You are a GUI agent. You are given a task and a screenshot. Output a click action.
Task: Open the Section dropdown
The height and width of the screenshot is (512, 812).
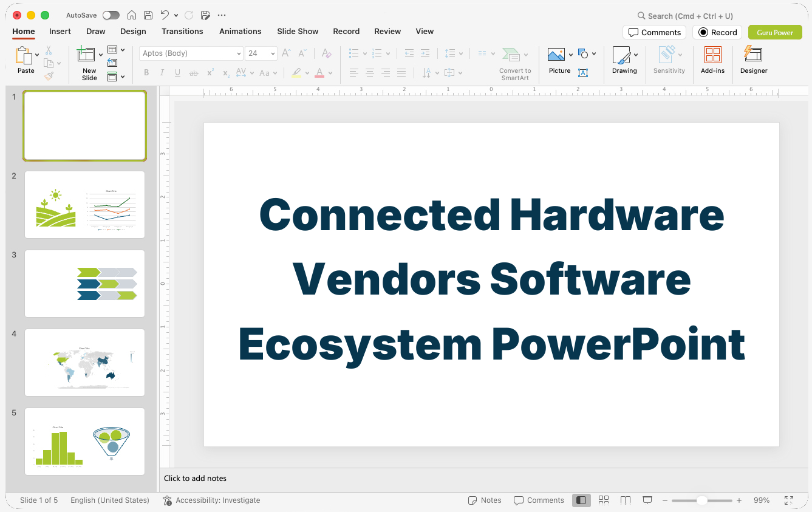pyautogui.click(x=115, y=77)
